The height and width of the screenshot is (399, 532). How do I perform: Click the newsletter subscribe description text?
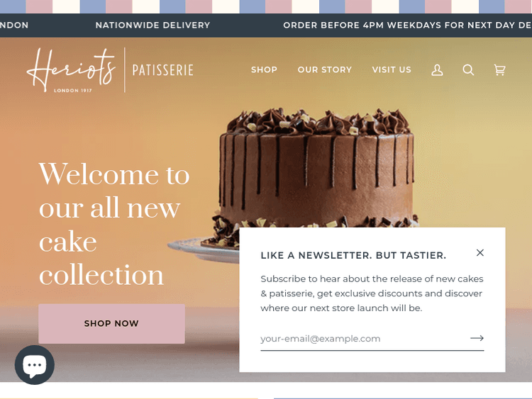point(371,293)
